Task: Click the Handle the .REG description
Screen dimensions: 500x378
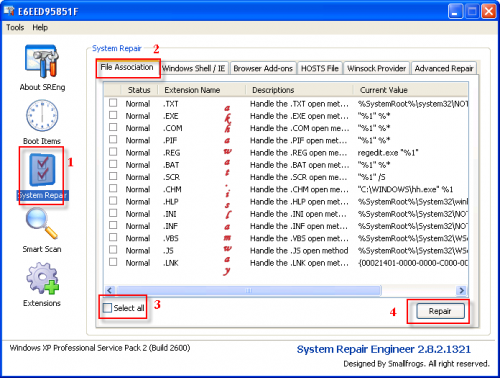Action: point(299,153)
